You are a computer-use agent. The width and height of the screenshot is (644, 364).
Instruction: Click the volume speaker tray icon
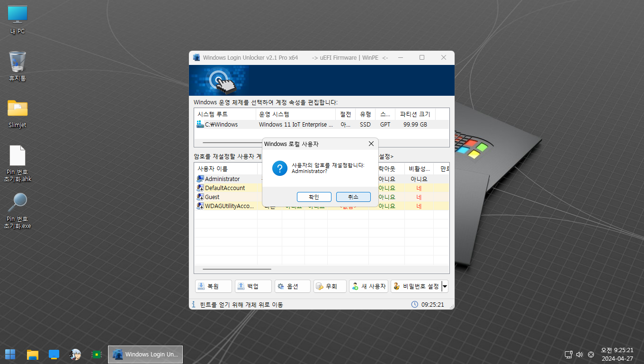pyautogui.click(x=579, y=354)
